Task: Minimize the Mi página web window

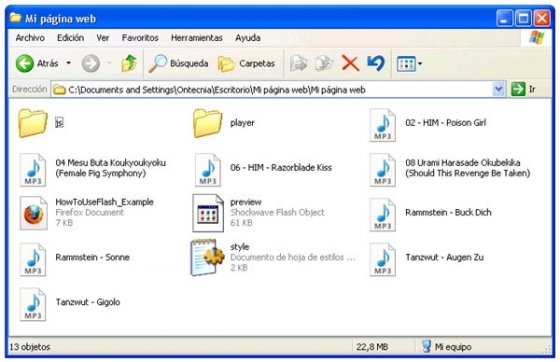Action: click(505, 18)
